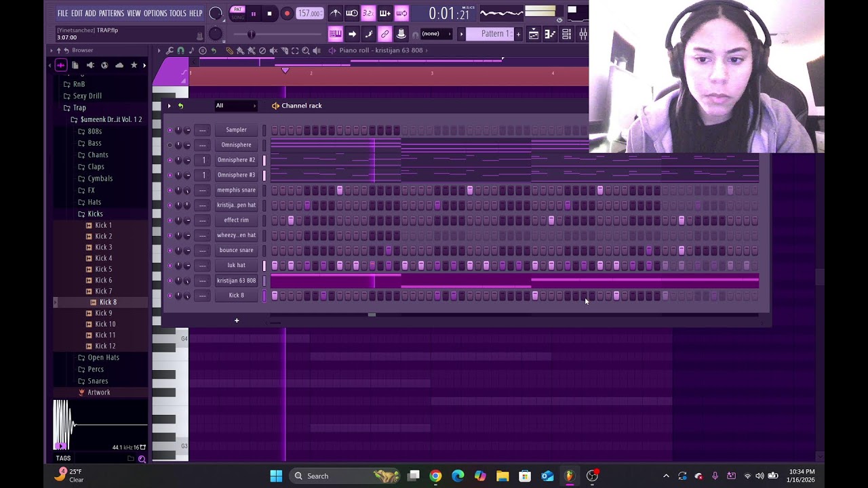Open Google Chrome from the taskbar
Viewport: 868px width, 488px height.
click(435, 476)
